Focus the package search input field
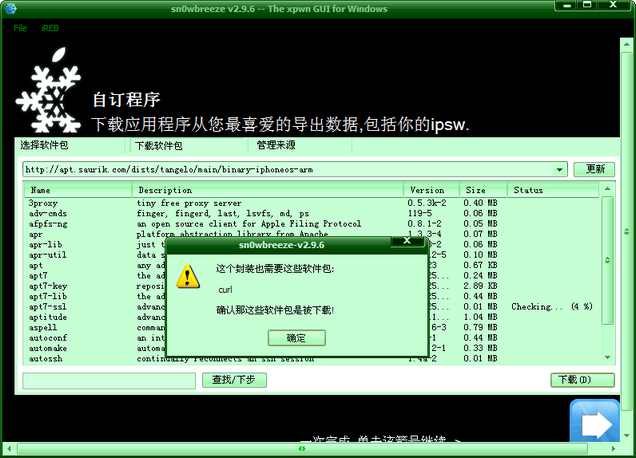The width and height of the screenshot is (636, 458). [109, 381]
